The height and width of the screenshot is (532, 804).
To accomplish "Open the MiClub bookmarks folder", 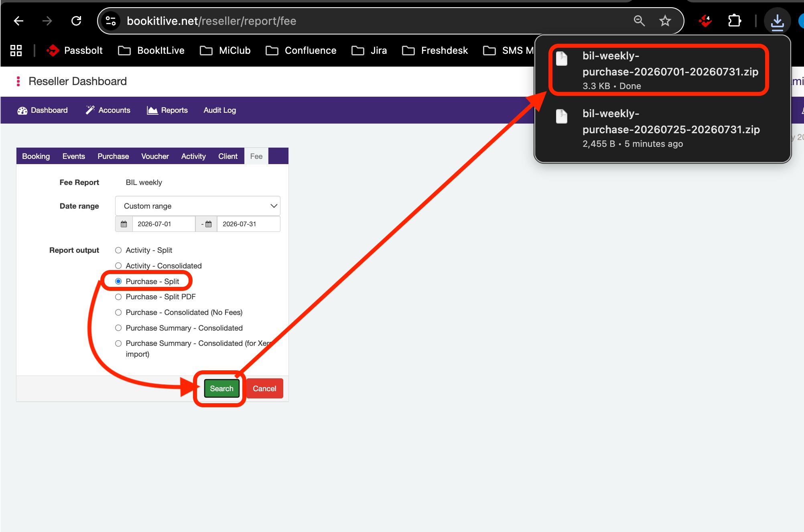I will [225, 51].
